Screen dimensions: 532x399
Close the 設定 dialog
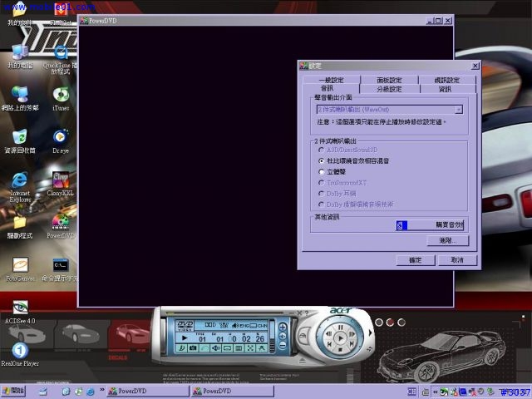pyautogui.click(x=475, y=66)
